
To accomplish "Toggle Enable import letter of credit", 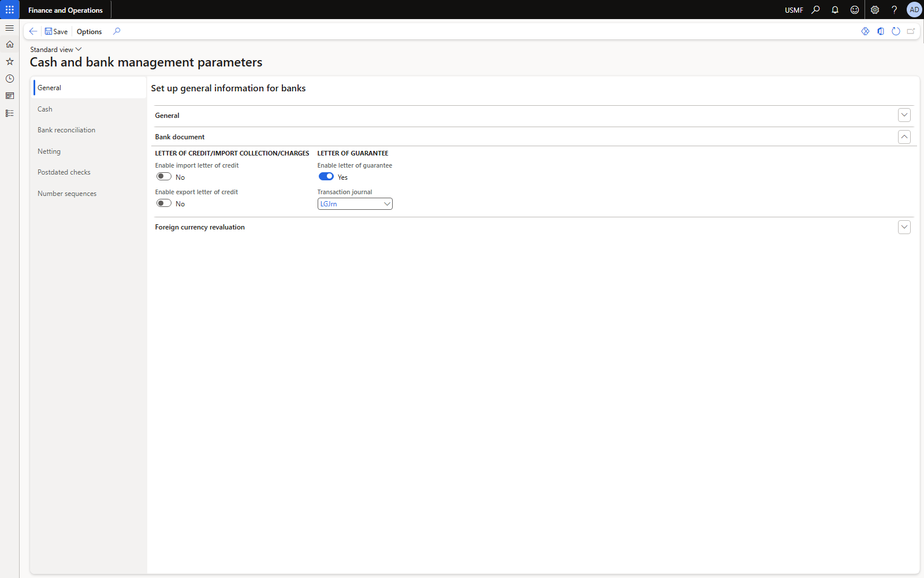I will tap(164, 176).
